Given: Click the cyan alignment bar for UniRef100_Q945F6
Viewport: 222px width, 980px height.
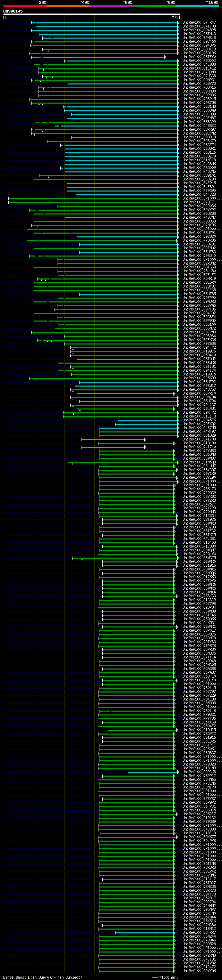Looking at the screenshot, I should click(x=148, y=420).
